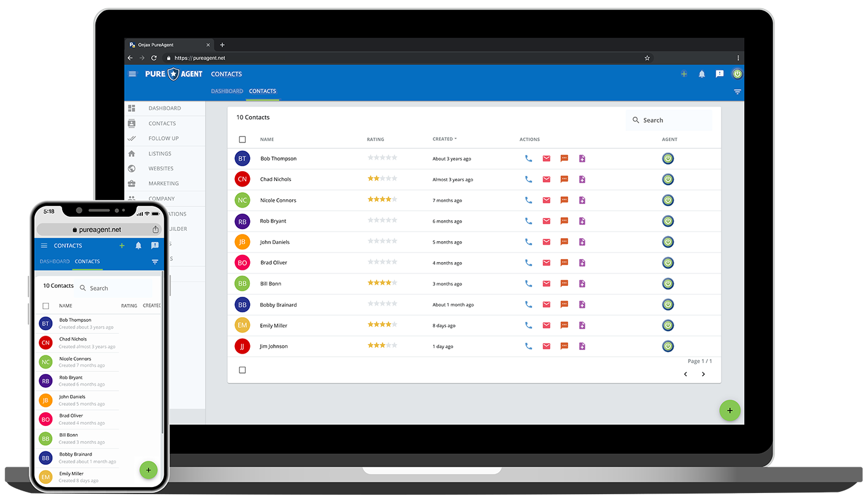Image resolution: width=868 pixels, height=496 pixels.
Task: Tap the share icon in the phone browser
Action: (155, 229)
